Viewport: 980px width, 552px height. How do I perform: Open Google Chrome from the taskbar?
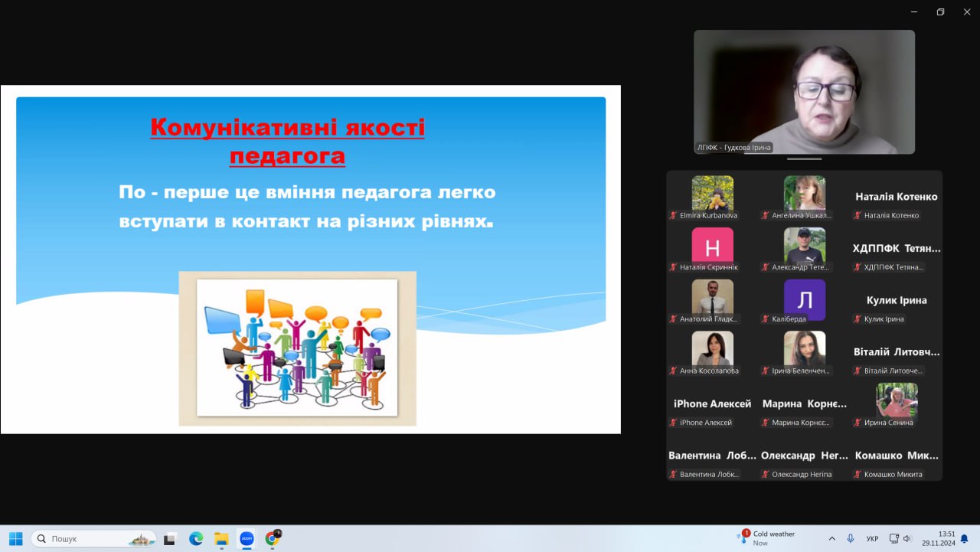coord(272,539)
